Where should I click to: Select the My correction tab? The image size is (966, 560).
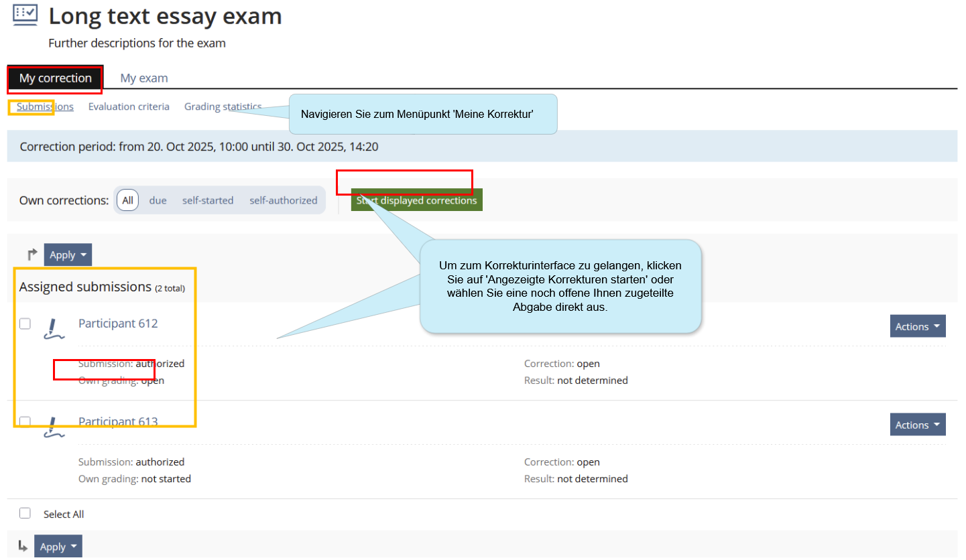tap(55, 78)
